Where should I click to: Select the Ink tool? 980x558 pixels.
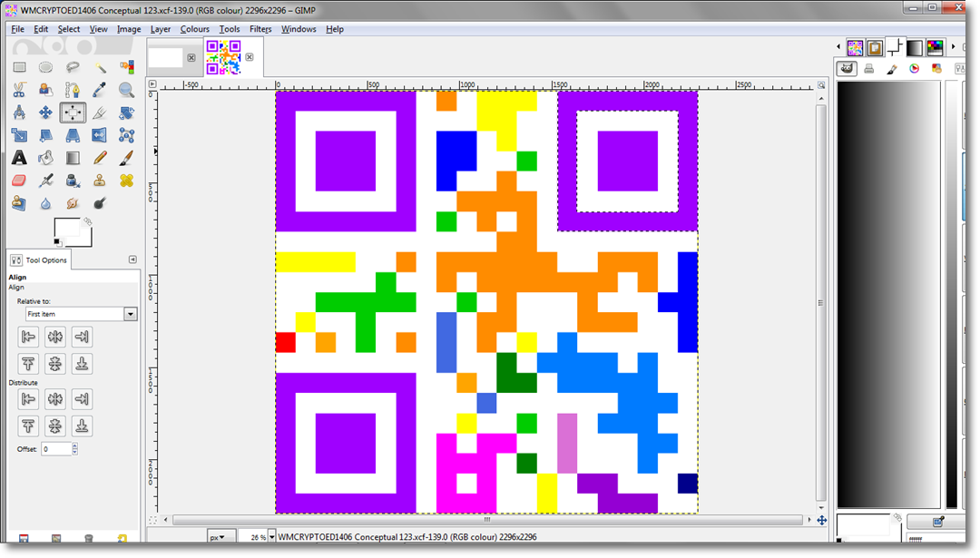click(x=73, y=181)
